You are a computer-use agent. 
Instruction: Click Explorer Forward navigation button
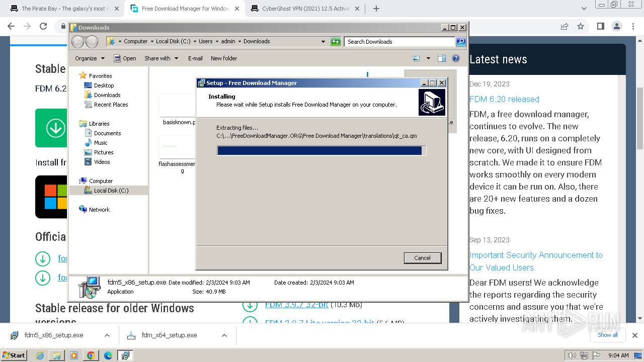tap(92, 42)
